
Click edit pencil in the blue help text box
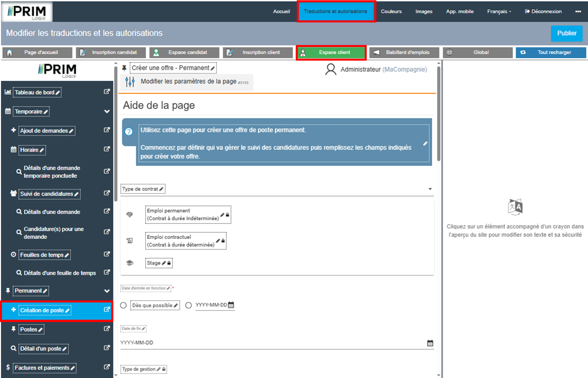point(425,143)
